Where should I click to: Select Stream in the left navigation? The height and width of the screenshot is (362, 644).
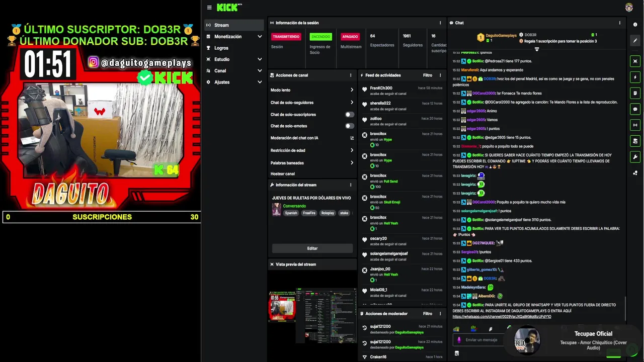pyautogui.click(x=234, y=25)
